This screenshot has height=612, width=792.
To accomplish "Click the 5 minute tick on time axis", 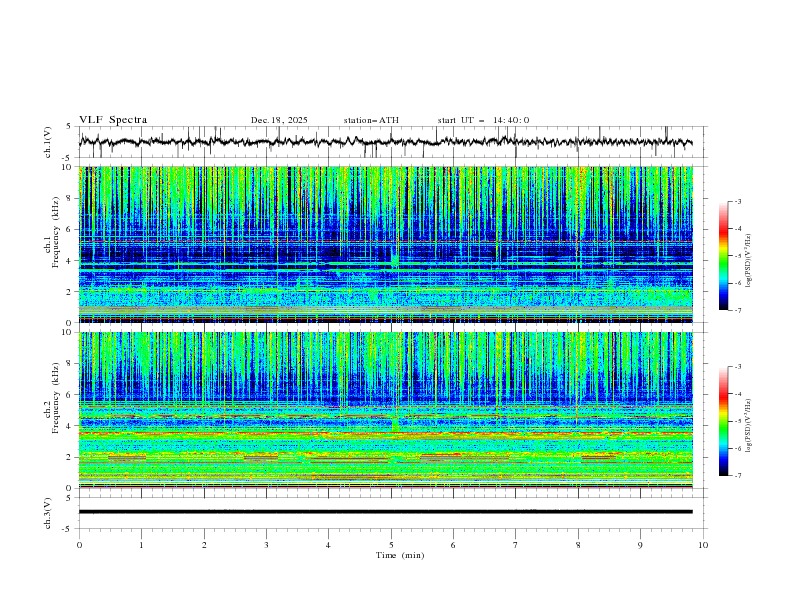I will tap(391, 545).
